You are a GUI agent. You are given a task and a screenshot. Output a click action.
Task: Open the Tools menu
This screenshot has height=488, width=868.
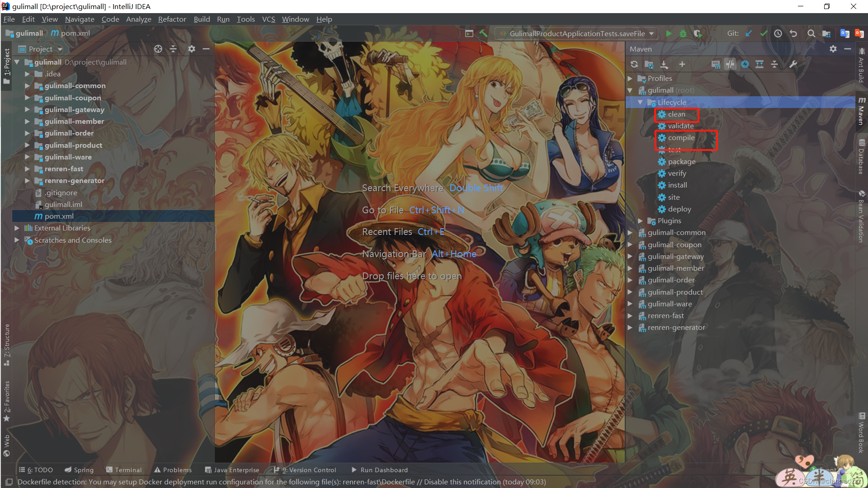245,19
